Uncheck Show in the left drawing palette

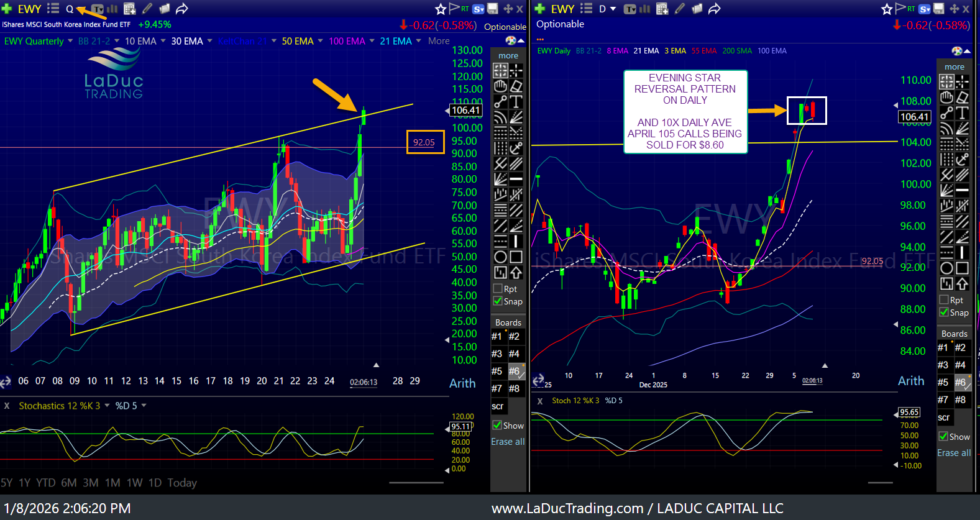(x=497, y=425)
